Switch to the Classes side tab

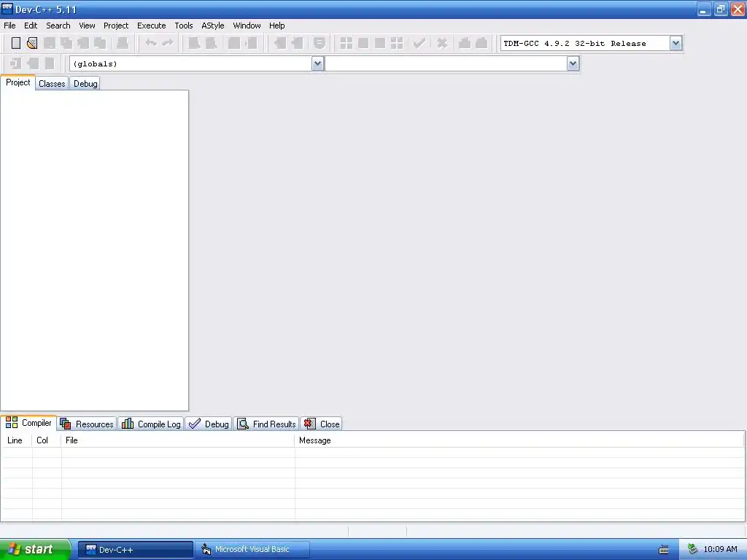pos(52,84)
